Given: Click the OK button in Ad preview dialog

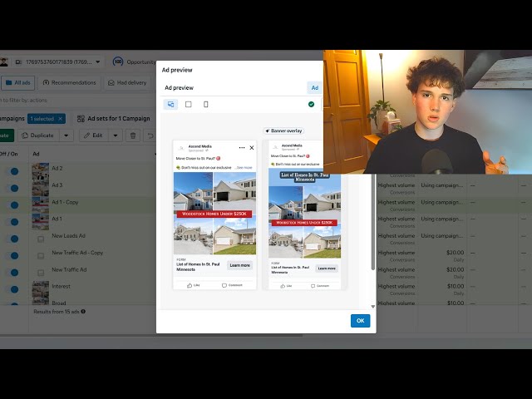Looking at the screenshot, I should pyautogui.click(x=360, y=321).
